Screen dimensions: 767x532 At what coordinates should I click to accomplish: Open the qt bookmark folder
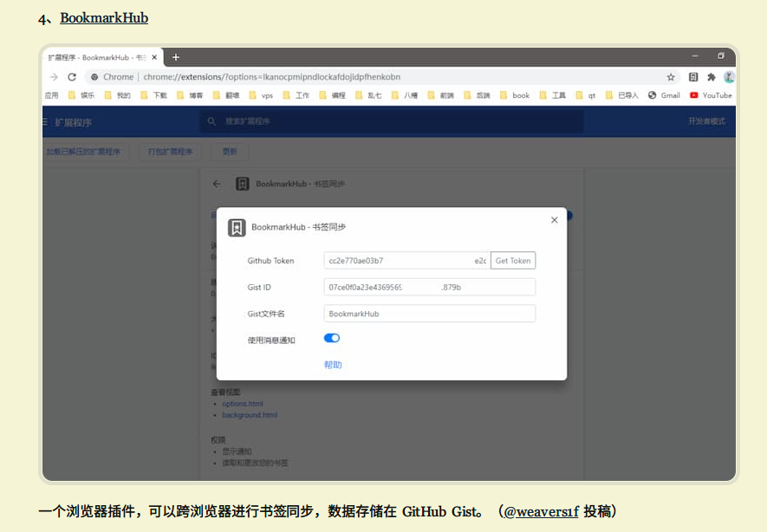coord(586,95)
